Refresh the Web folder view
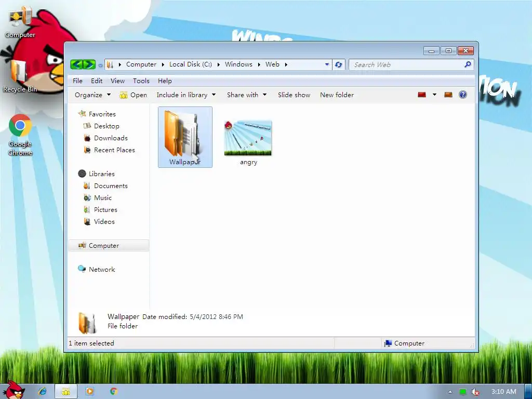The image size is (532, 399). coord(338,64)
